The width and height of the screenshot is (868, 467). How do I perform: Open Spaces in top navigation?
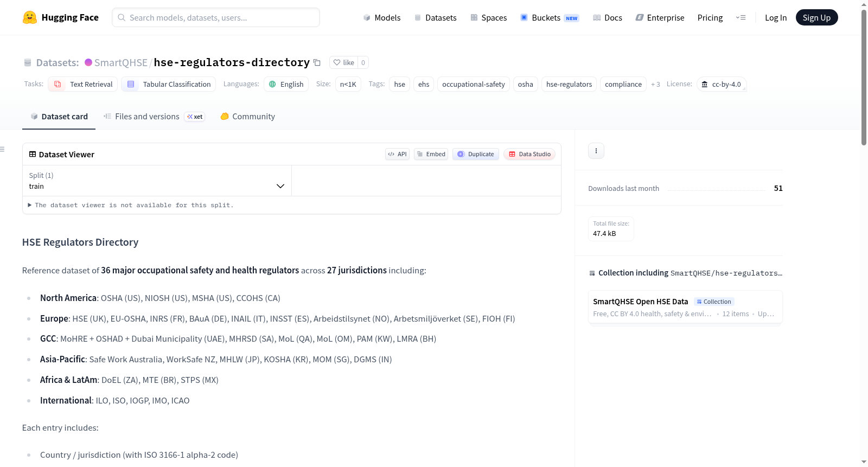coord(488,17)
